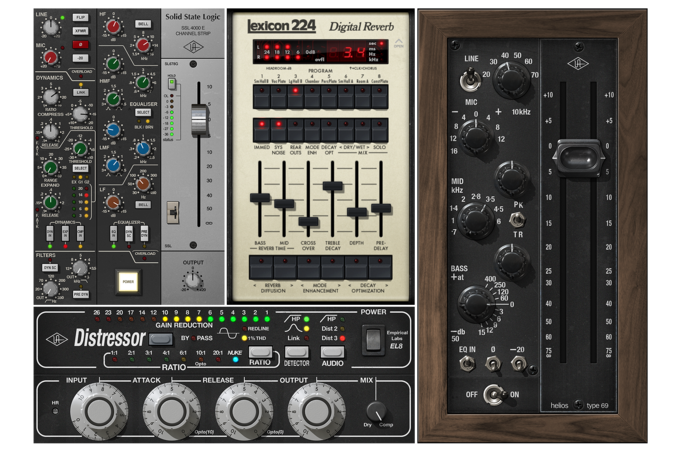
Task: Toggle the EXP IN switch on SSL
Action: click(x=65, y=234)
